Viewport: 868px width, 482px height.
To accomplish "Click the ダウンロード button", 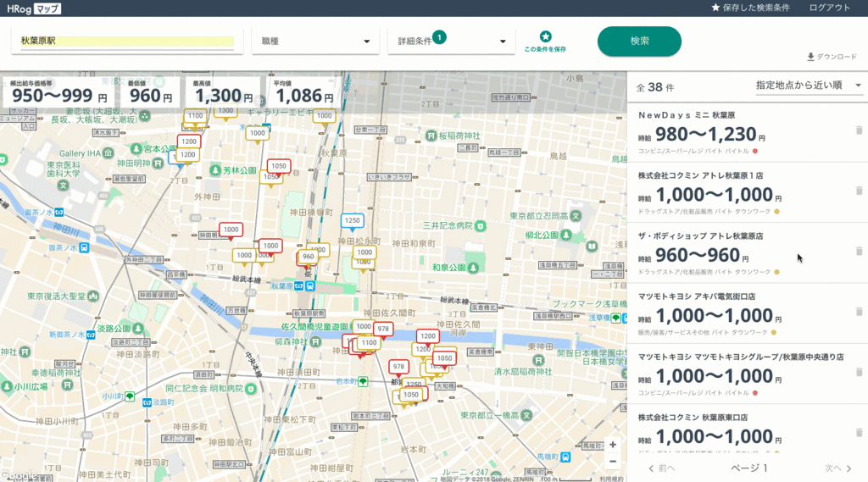I will point(832,57).
